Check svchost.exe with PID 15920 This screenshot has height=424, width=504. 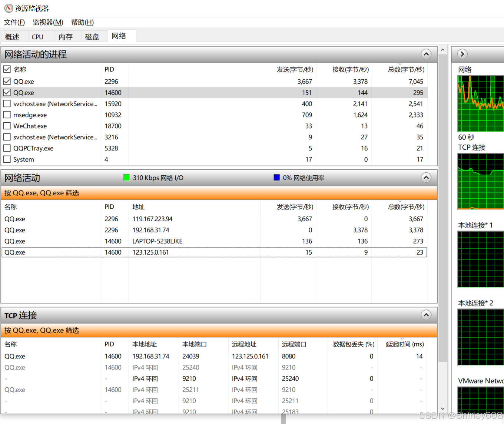(x=7, y=103)
